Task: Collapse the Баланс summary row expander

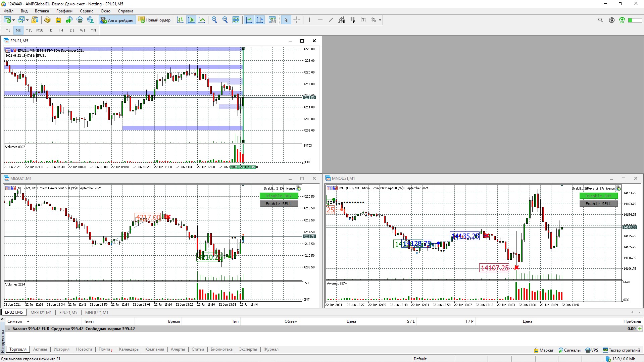Action: click(x=9, y=329)
